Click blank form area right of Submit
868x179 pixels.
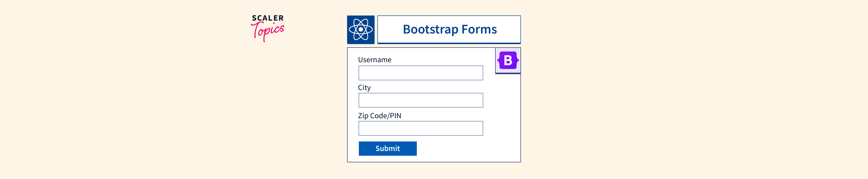tap(468, 149)
